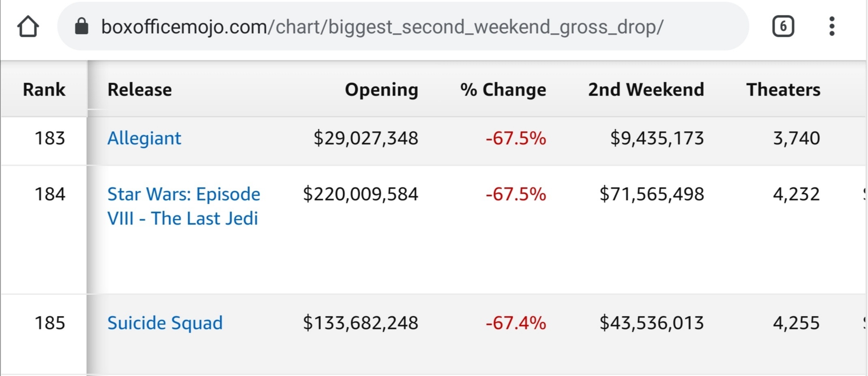Sort by the 2nd Weekend column header
Viewport: 868px width, 376px height.
click(646, 90)
